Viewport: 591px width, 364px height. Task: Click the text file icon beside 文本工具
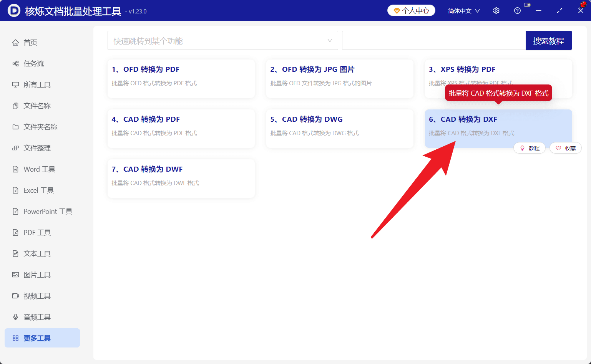coord(15,253)
